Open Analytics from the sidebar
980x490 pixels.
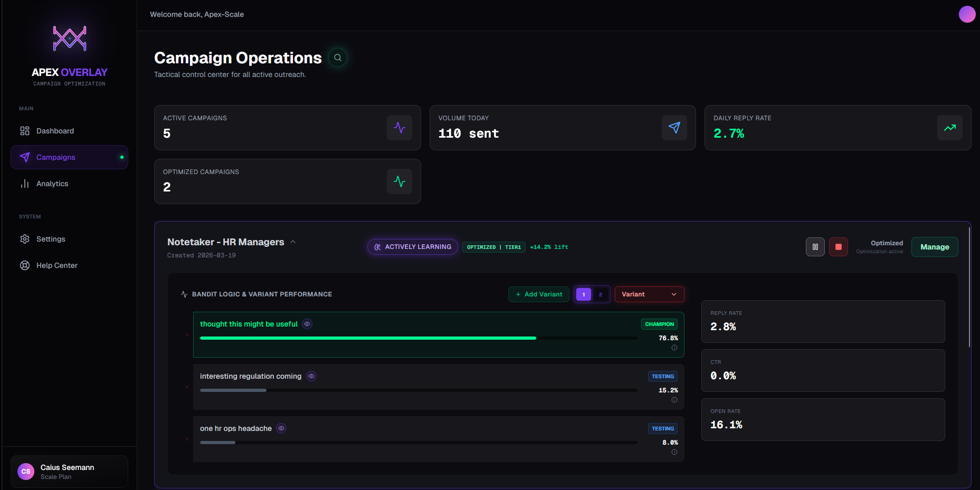pos(52,184)
